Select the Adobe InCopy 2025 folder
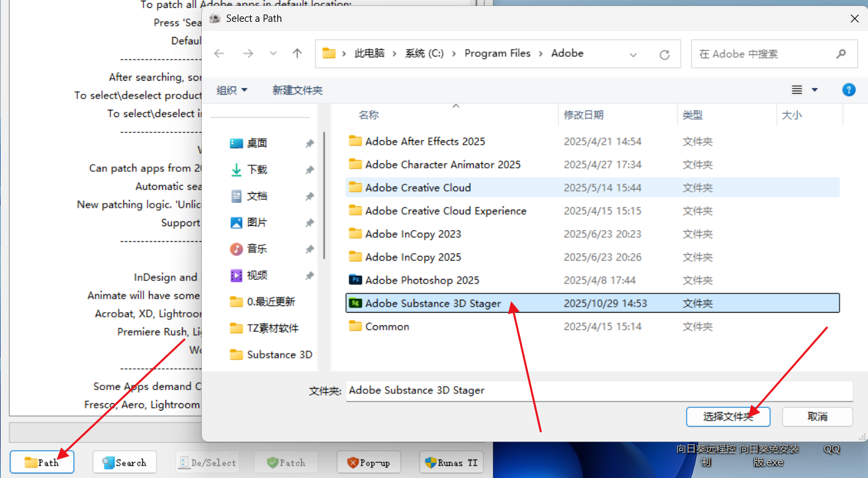The width and height of the screenshot is (868, 478). coord(413,257)
